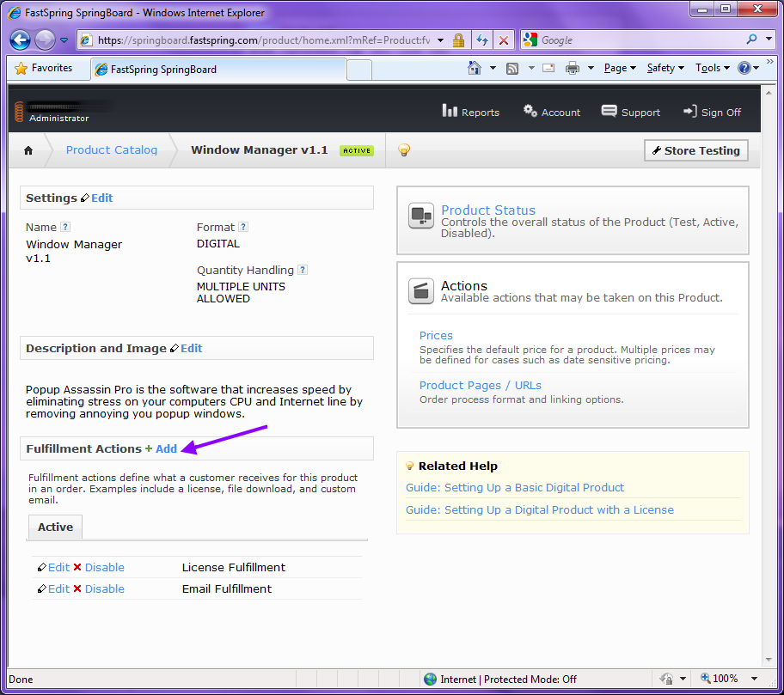Expand the Home button dropdown arrow
Image resolution: width=784 pixels, height=695 pixels.
pos(493,68)
